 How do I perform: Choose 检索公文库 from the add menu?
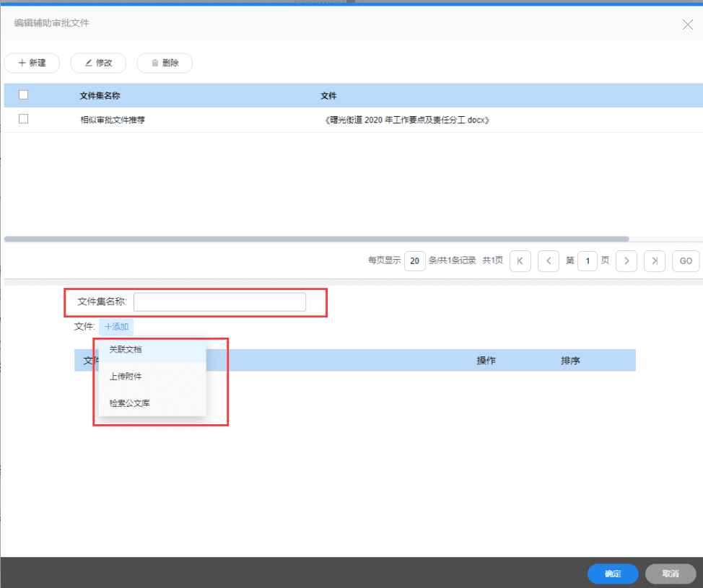point(152,403)
